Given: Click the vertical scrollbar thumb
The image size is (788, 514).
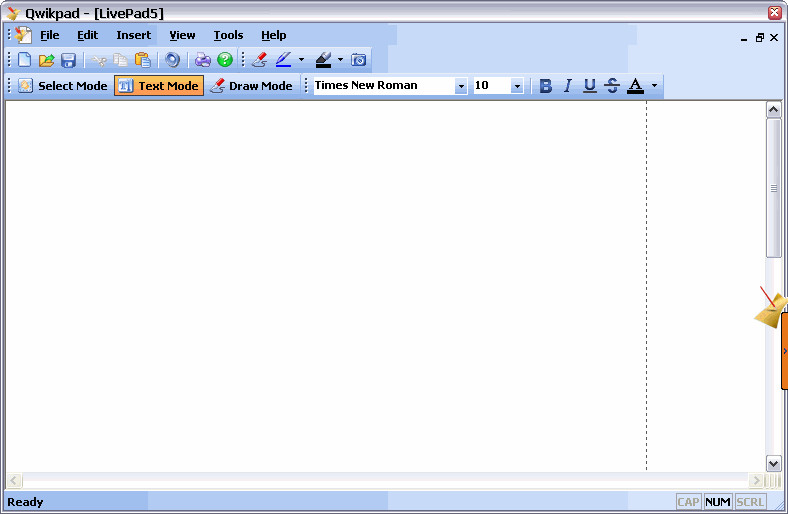Looking at the screenshot, I should [x=773, y=188].
